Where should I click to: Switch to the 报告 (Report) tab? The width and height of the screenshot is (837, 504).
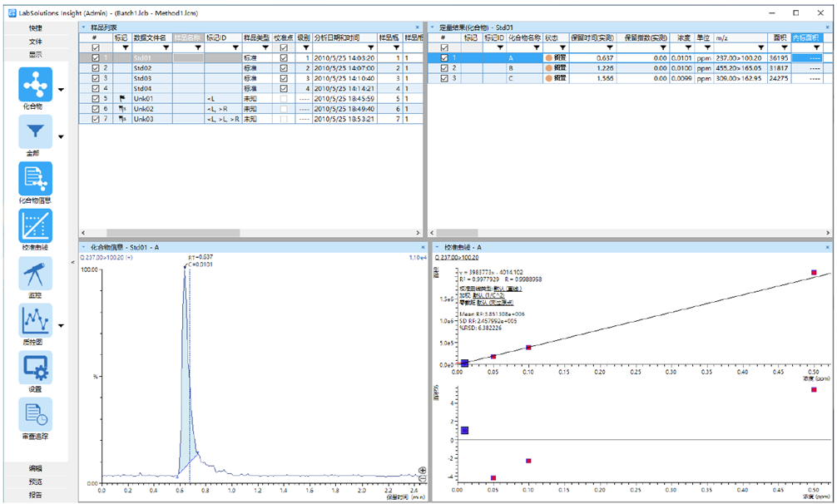(x=36, y=495)
